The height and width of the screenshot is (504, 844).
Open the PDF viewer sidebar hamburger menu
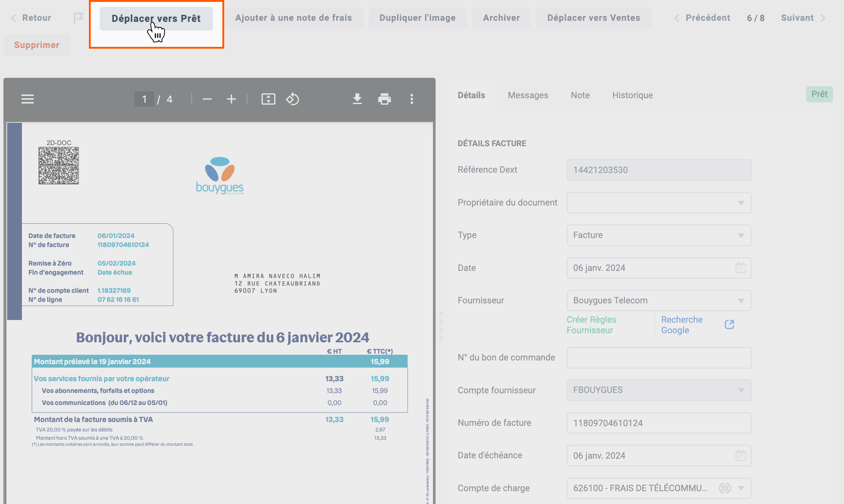click(28, 99)
